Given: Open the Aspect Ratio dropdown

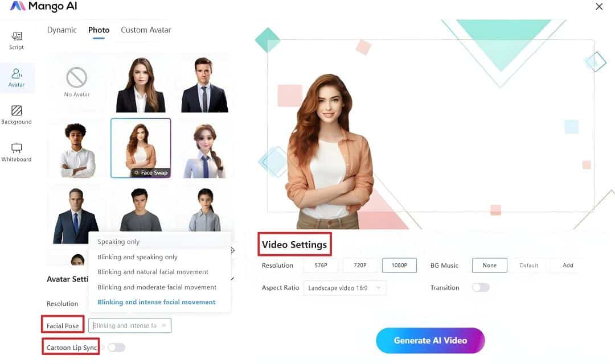Looking at the screenshot, I should pyautogui.click(x=345, y=288).
